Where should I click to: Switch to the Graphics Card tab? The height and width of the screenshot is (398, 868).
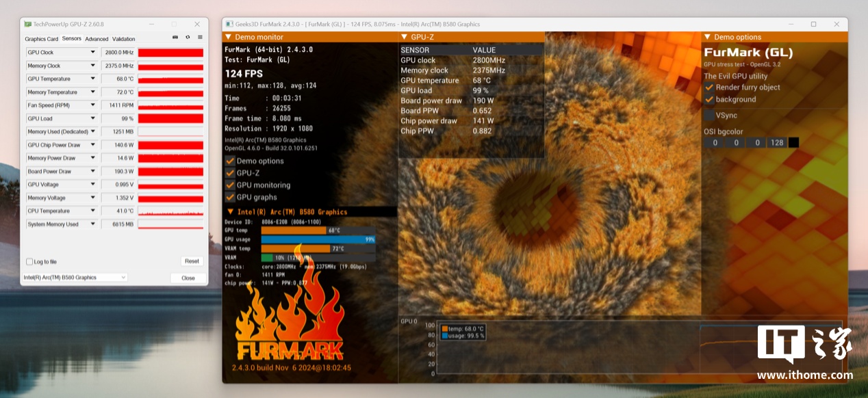point(42,39)
